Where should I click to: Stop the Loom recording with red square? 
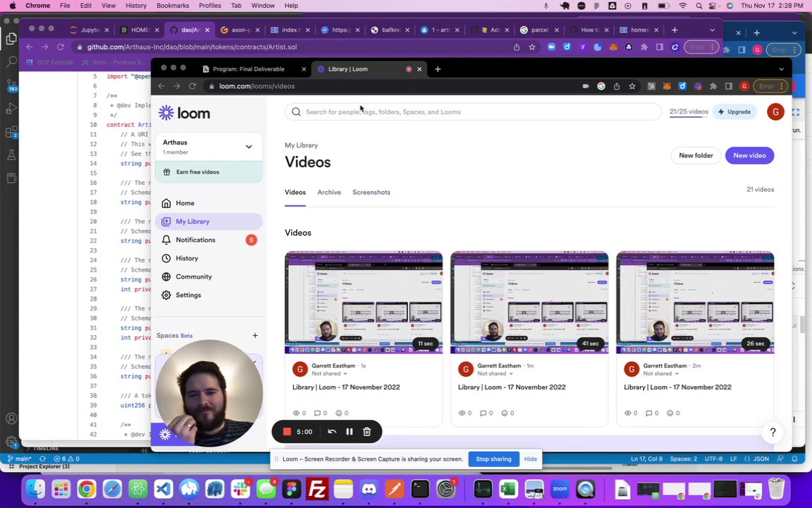tap(287, 432)
